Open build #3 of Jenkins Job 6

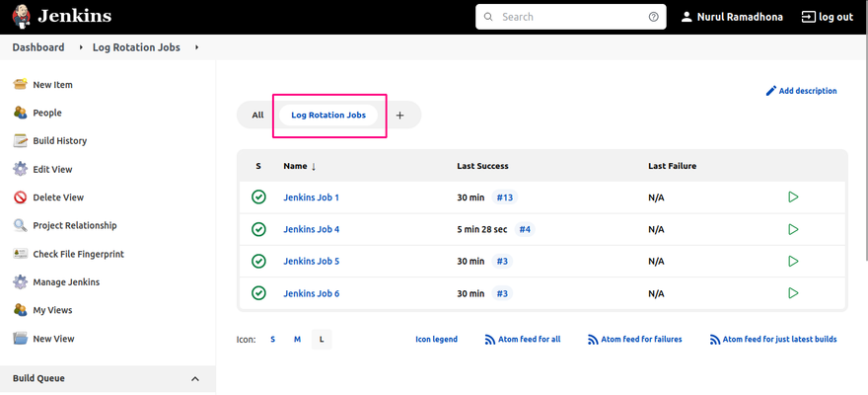tap(502, 293)
